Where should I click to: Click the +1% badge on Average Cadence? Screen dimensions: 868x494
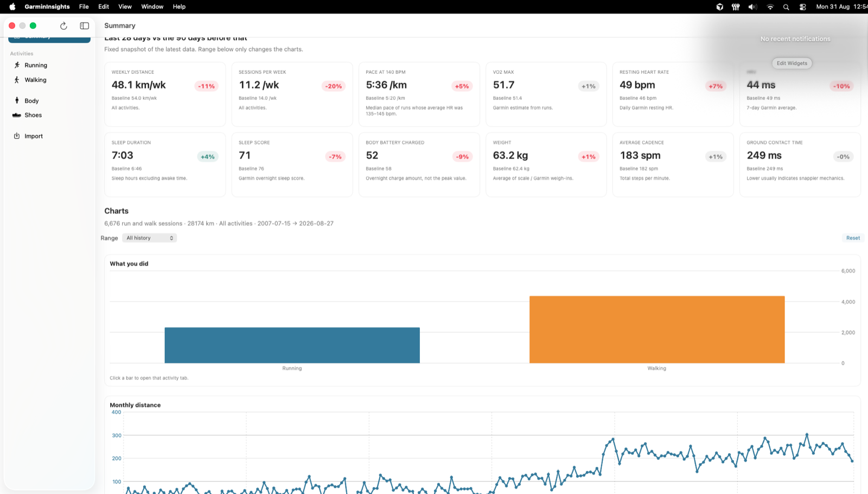point(716,157)
